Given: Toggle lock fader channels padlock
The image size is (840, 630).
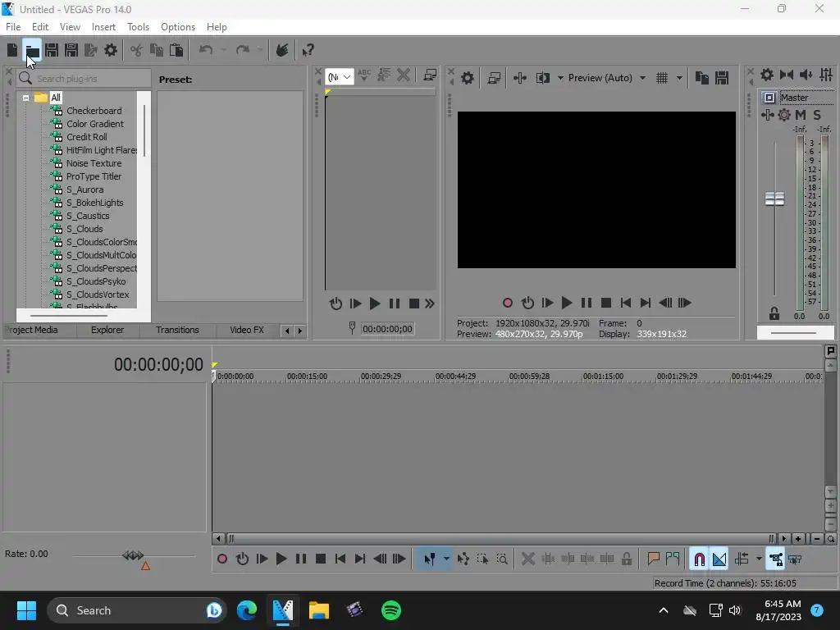Looking at the screenshot, I should 774,313.
